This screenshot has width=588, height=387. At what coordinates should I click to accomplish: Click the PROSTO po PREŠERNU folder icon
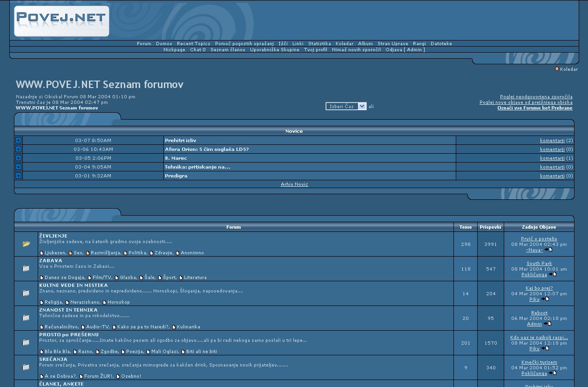pyautogui.click(x=26, y=342)
